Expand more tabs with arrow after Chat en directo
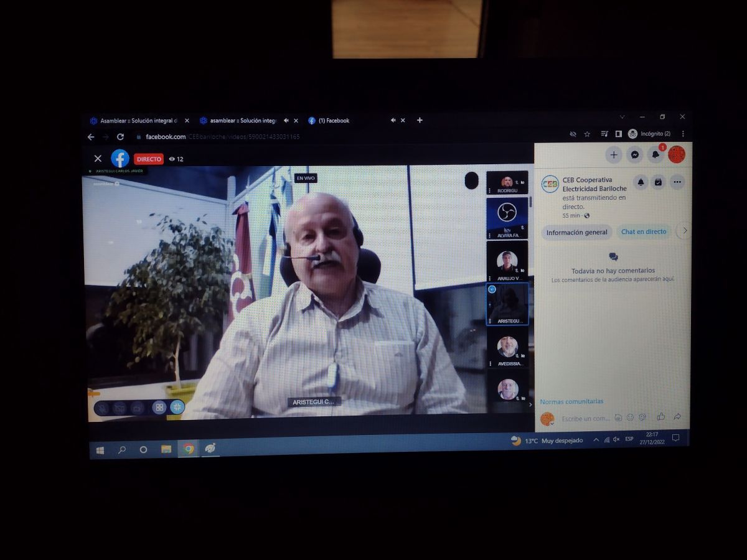Viewport: 747px width, 560px height. [x=685, y=231]
